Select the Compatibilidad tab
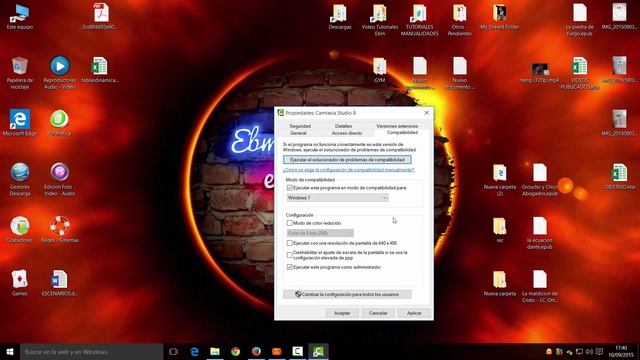640x360 pixels. click(x=402, y=133)
